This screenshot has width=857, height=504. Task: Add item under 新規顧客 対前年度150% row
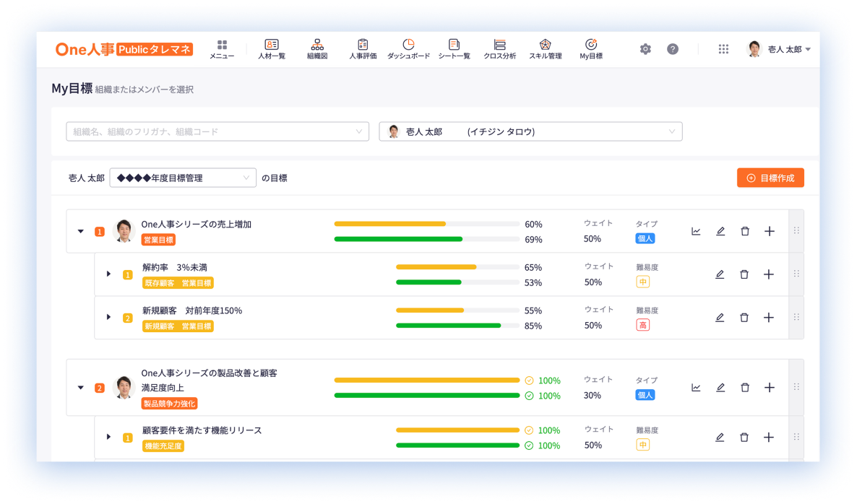768,317
